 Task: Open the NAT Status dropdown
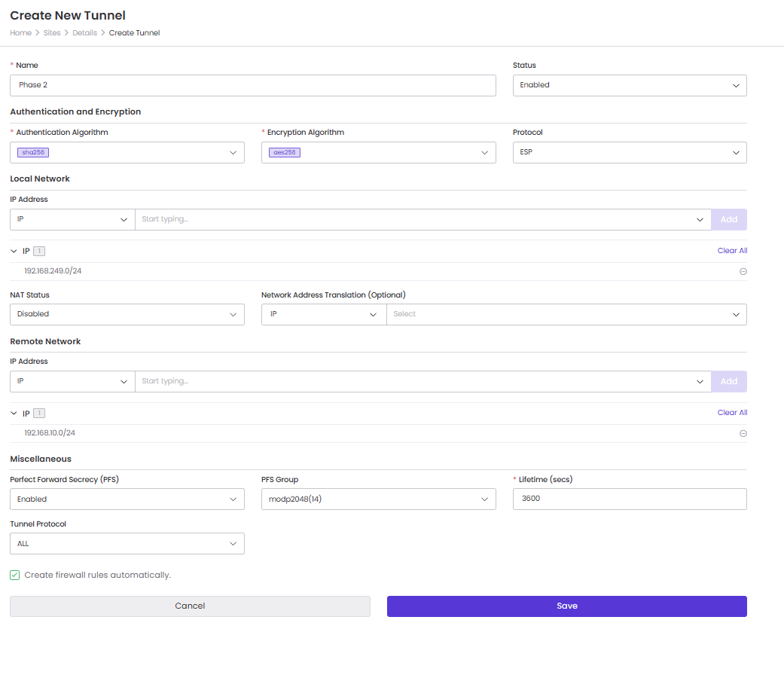pyautogui.click(x=127, y=314)
